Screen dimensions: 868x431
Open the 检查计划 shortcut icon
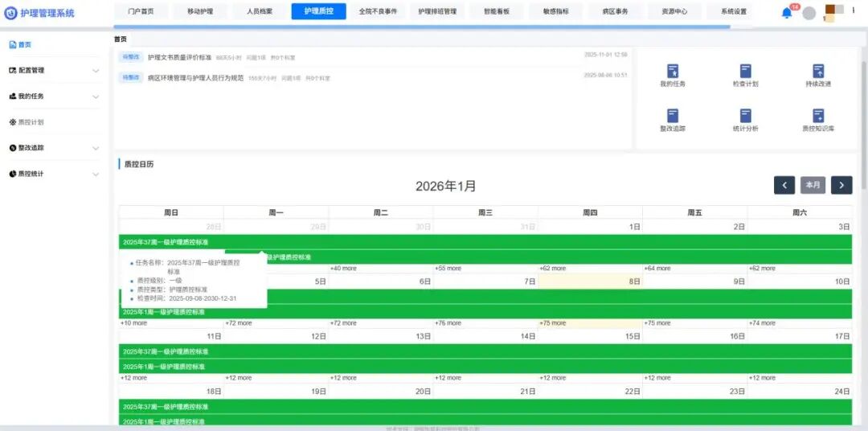point(745,72)
